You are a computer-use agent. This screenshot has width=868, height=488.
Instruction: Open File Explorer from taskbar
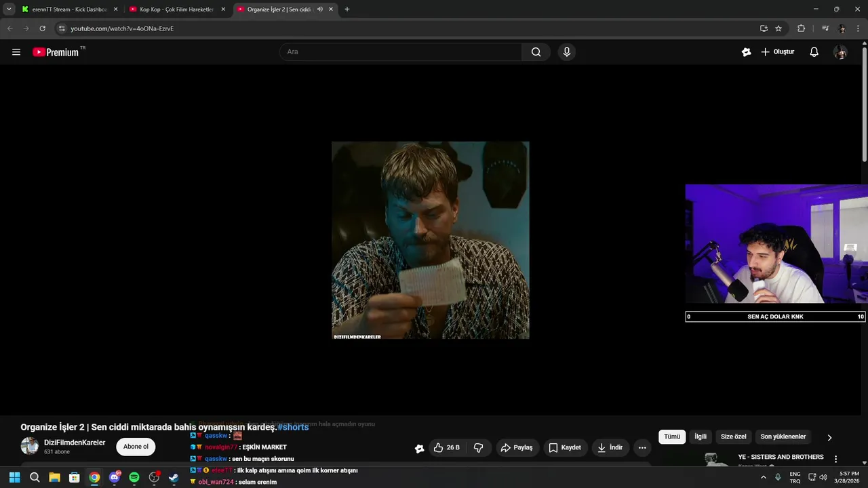pyautogui.click(x=54, y=477)
